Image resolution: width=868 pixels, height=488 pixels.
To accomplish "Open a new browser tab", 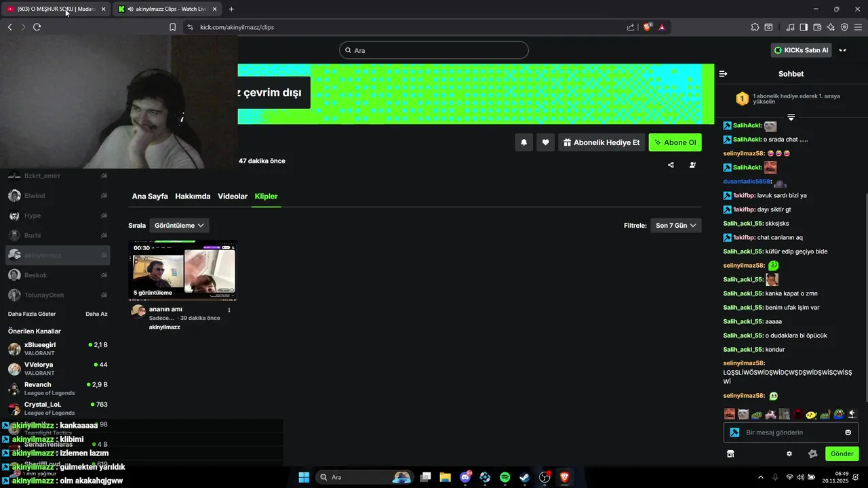I will tap(231, 9).
